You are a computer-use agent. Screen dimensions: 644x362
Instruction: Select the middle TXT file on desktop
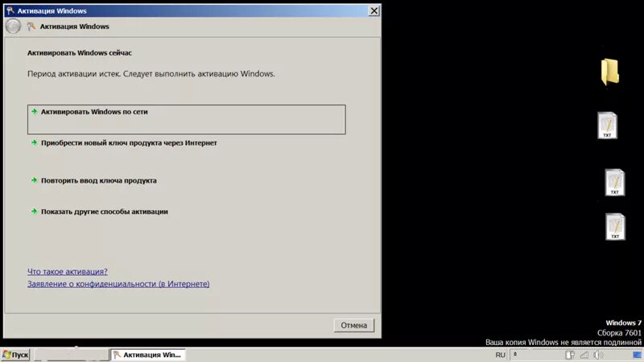pos(614,183)
